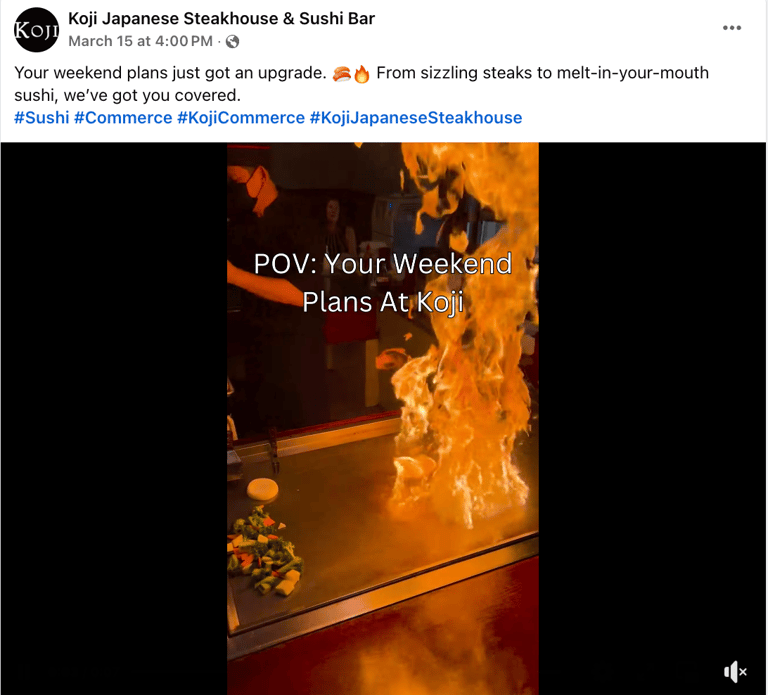The image size is (768, 695).
Task: Follow the #Commerce hashtag
Action: click(x=123, y=118)
